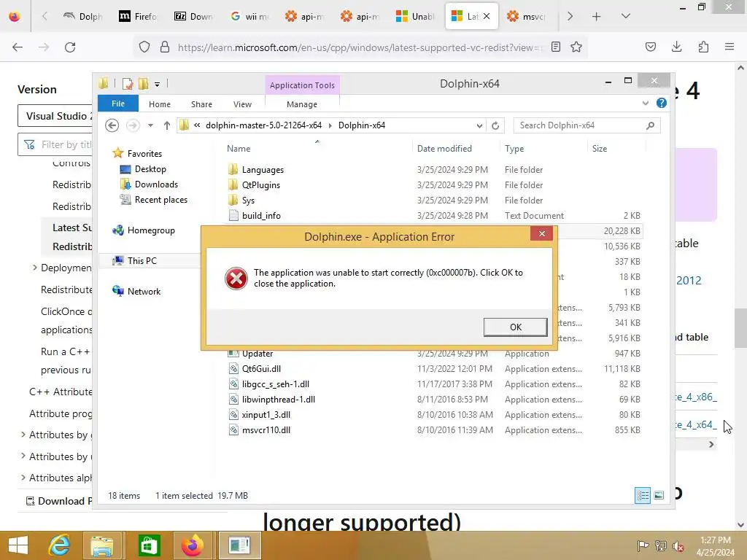Expand the address bar history dropdown
The image size is (747, 560).
click(479, 125)
